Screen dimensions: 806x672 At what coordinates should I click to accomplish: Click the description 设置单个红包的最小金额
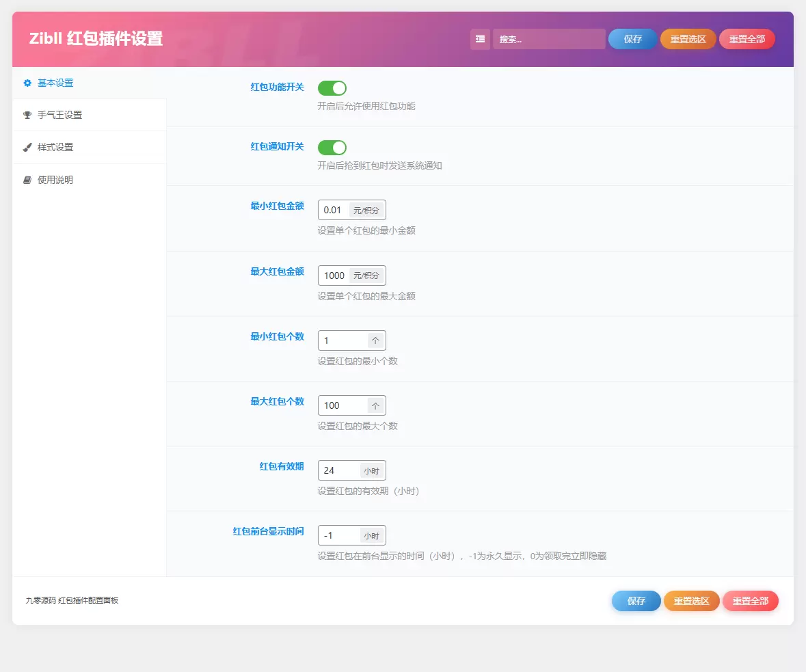click(x=366, y=230)
